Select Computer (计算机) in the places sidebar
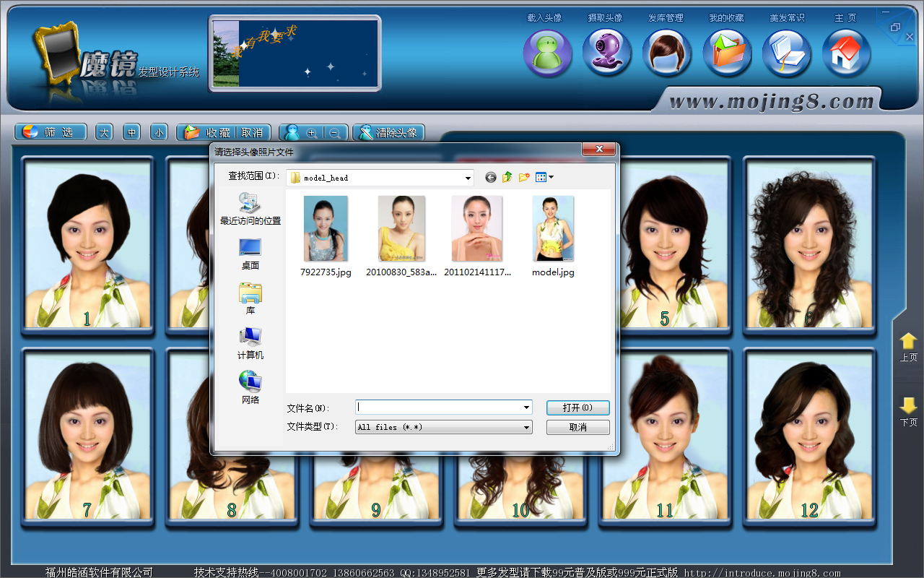This screenshot has height=578, width=924. pyautogui.click(x=250, y=343)
